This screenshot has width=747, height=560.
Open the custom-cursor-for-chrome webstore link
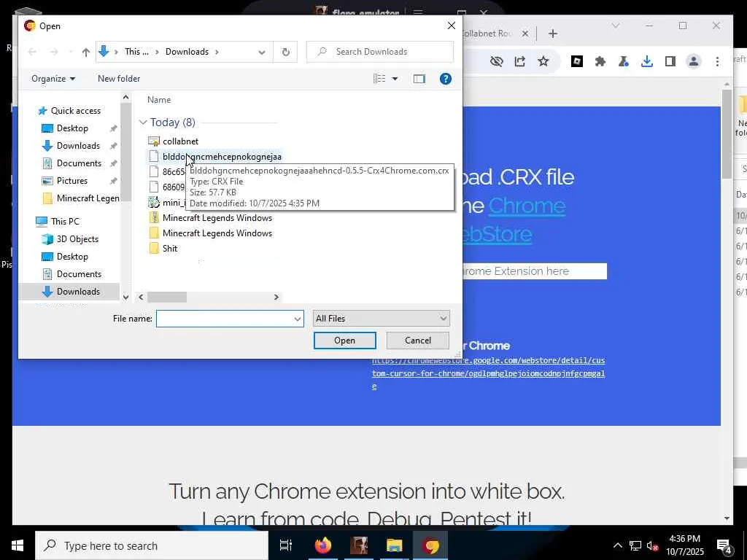coord(488,373)
